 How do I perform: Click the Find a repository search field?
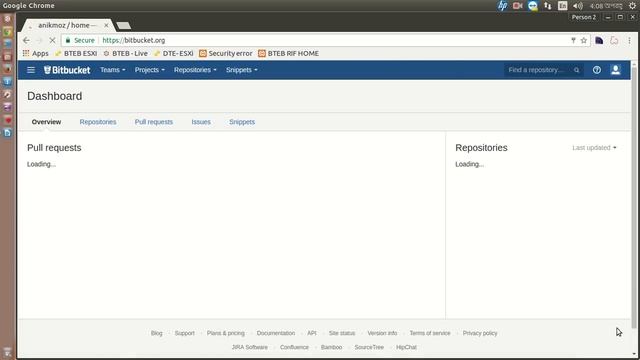pyautogui.click(x=543, y=70)
